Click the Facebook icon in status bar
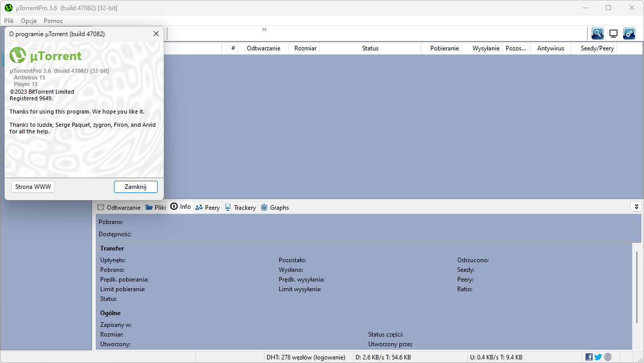Screen dimensions: 644x363 [x=589, y=357]
